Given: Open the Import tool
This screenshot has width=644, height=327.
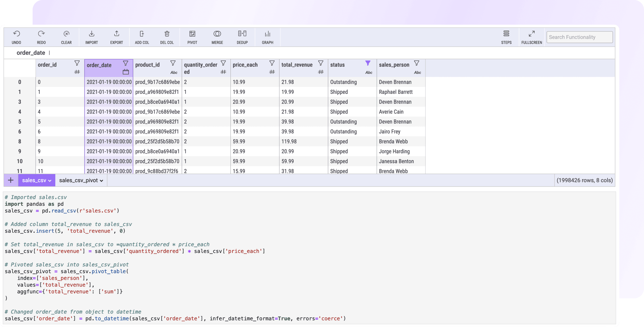Looking at the screenshot, I should (92, 37).
